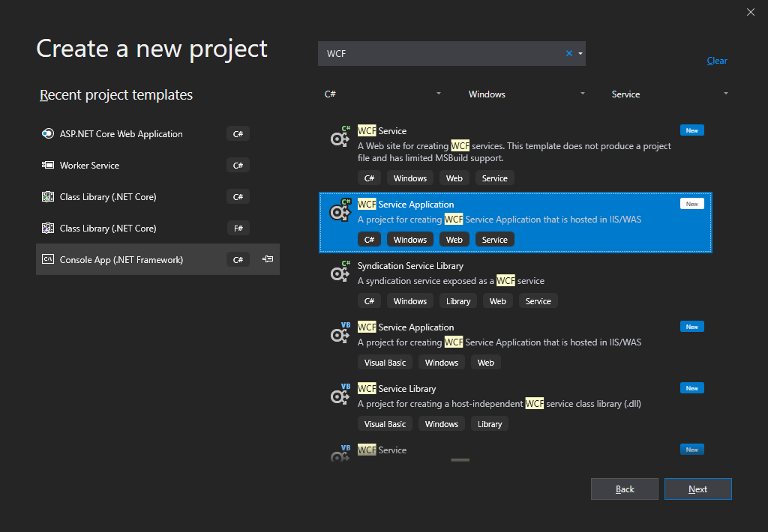The image size is (768, 532).
Task: Select the C# Class Library recent template
Action: pos(109,197)
